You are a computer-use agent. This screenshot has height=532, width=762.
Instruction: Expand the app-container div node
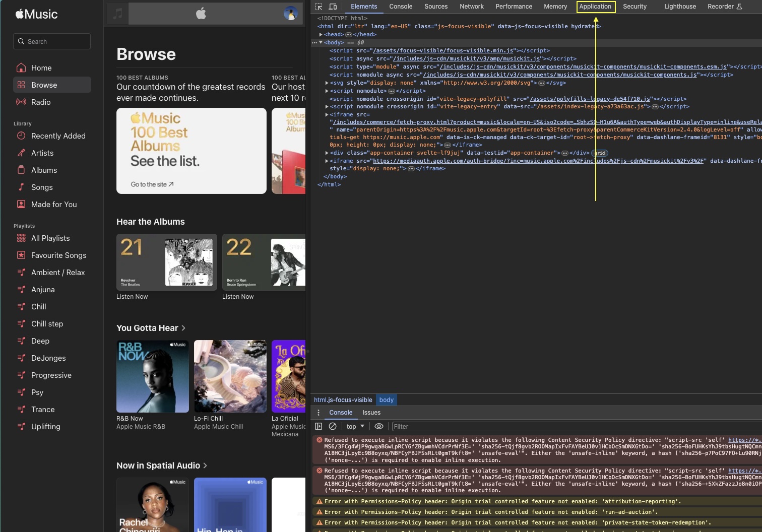pos(327,153)
